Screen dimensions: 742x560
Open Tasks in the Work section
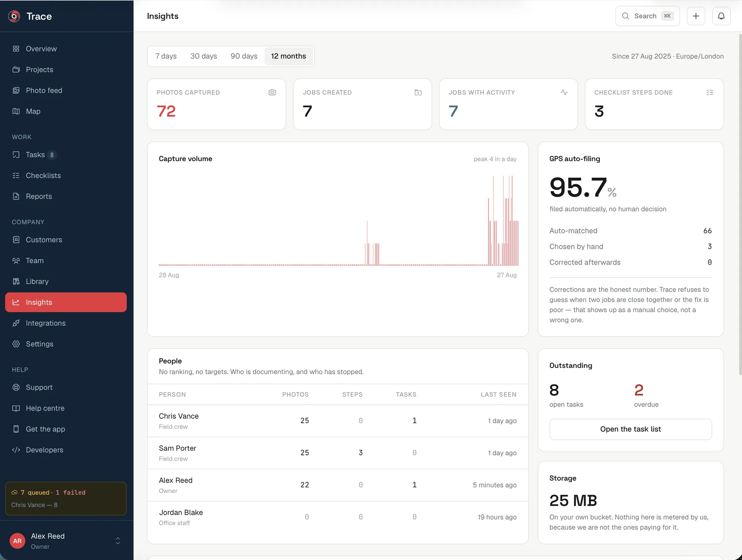pyautogui.click(x=66, y=155)
